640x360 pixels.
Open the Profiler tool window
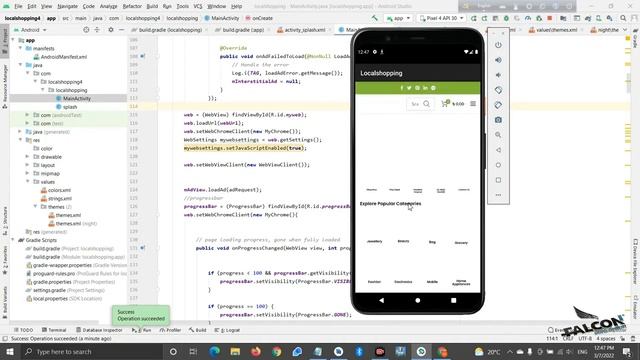tap(170, 330)
